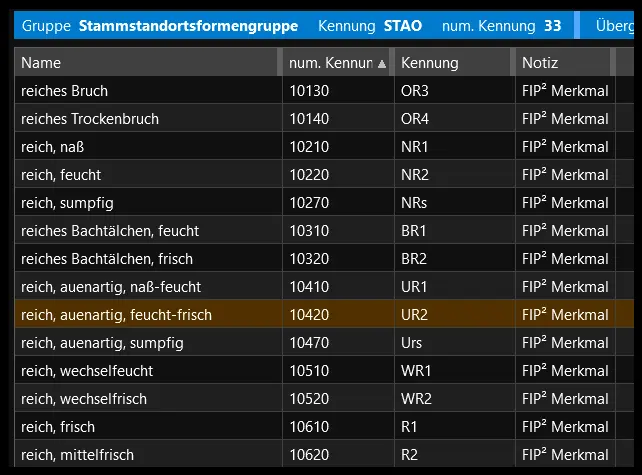This screenshot has height=475, width=642.
Task: Click the STAO Kennung value in the header bar
Action: tap(403, 25)
